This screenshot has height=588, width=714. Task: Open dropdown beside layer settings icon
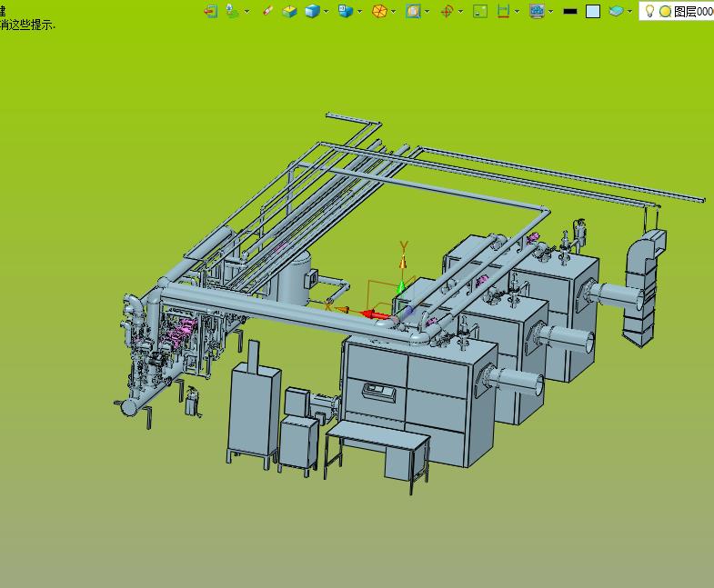(x=246, y=12)
